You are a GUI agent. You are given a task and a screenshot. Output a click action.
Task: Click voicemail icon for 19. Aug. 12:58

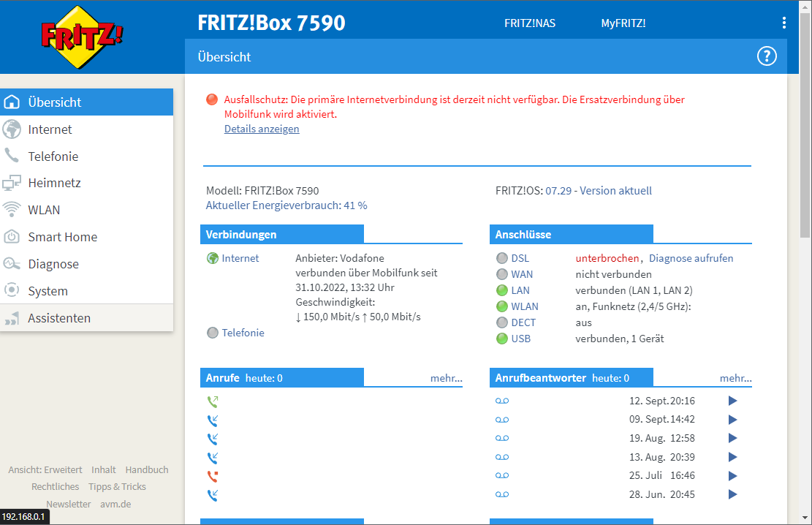(x=502, y=438)
